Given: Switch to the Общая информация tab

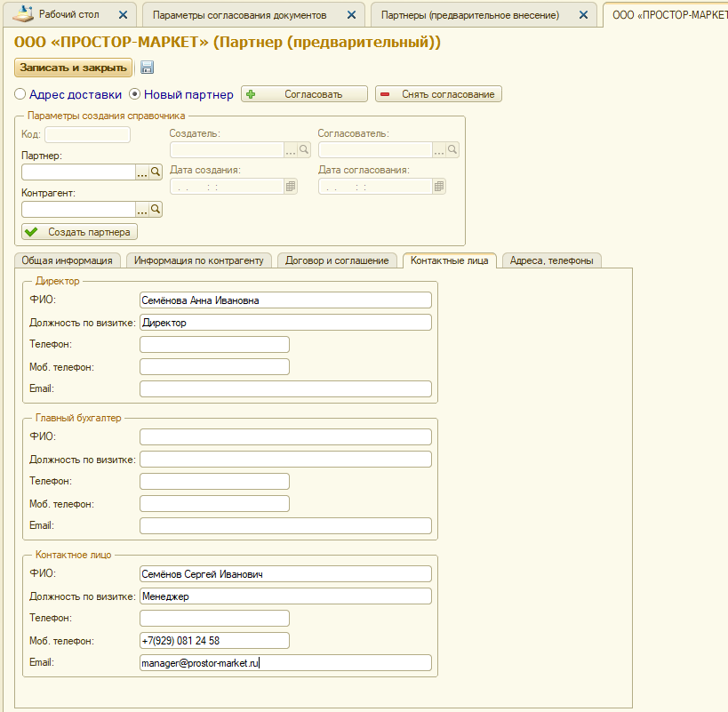Looking at the screenshot, I should point(68,260).
